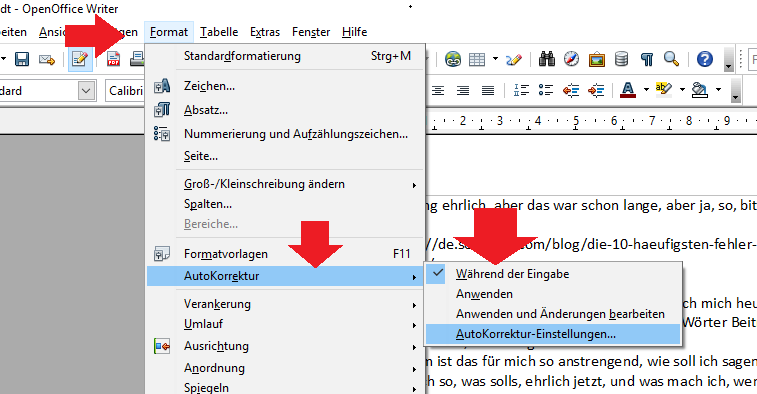Image resolution: width=757 pixels, height=394 pixels.
Task: Open the Hilfe menu
Action: [354, 32]
